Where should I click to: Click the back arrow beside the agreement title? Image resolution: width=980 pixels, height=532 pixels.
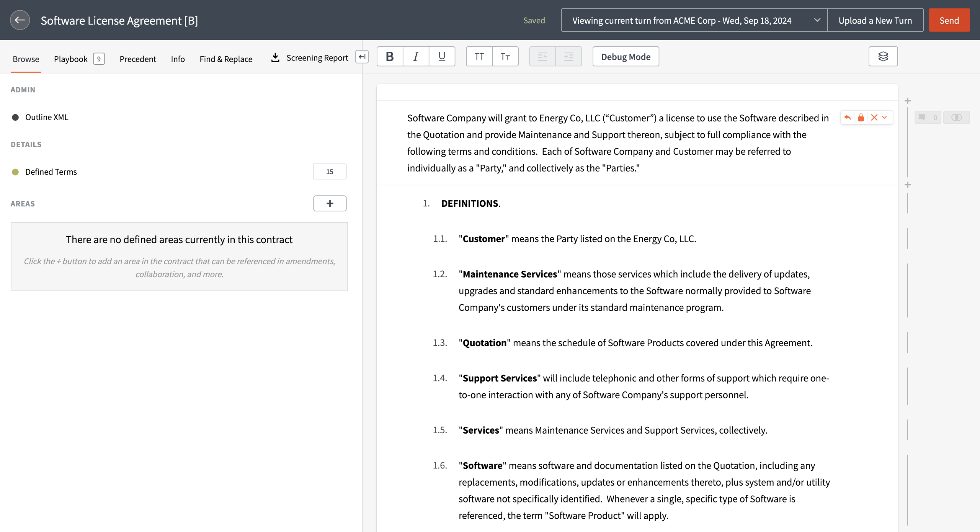click(x=20, y=20)
